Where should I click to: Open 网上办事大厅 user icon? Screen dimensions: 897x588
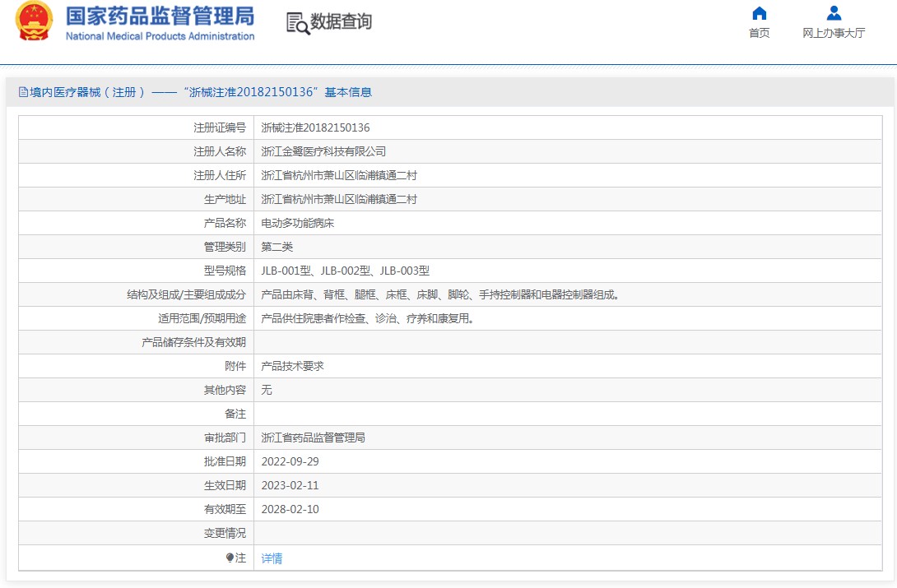[x=834, y=13]
